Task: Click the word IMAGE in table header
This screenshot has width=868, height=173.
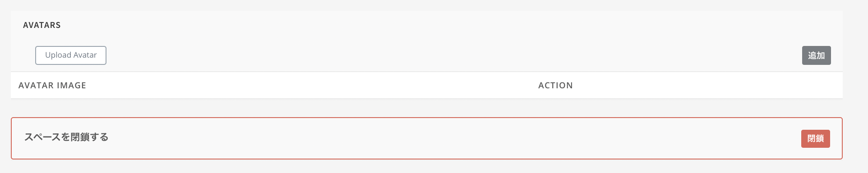Action: [71, 86]
